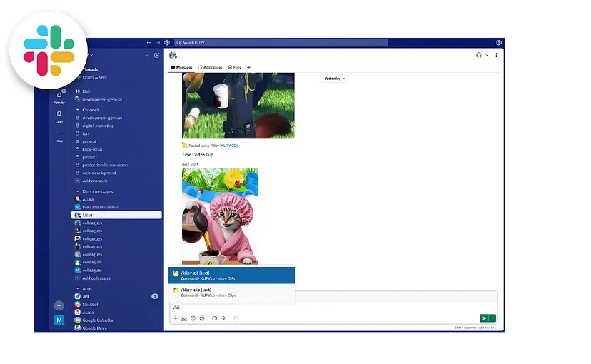
Task: Open the composer plus attach menu
Action: [176, 318]
